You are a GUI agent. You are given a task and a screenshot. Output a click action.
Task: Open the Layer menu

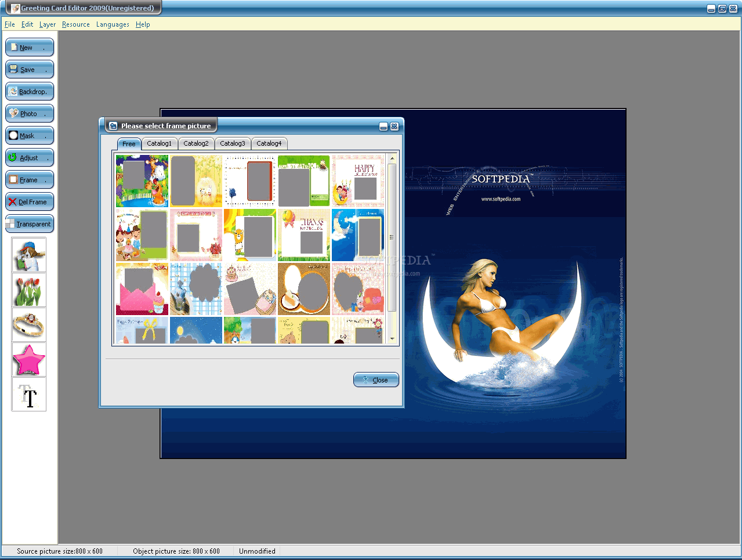coord(48,24)
